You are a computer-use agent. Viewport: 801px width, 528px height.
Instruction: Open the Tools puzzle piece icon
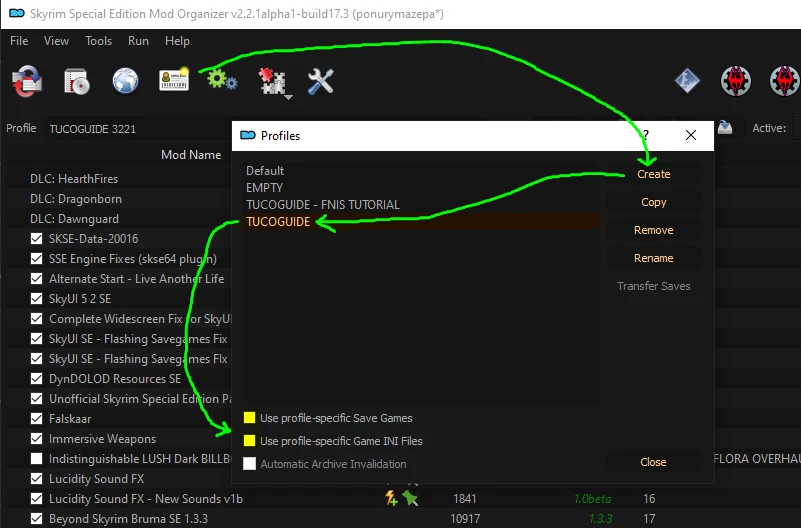(x=272, y=81)
